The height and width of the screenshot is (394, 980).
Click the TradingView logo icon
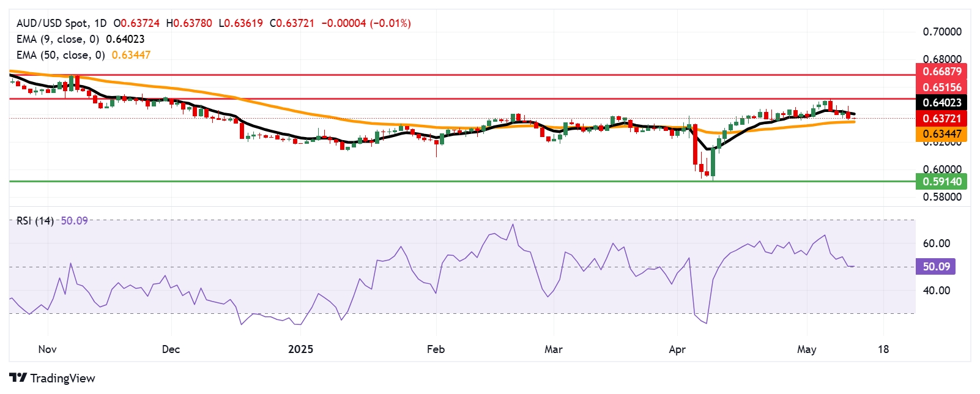[18, 378]
